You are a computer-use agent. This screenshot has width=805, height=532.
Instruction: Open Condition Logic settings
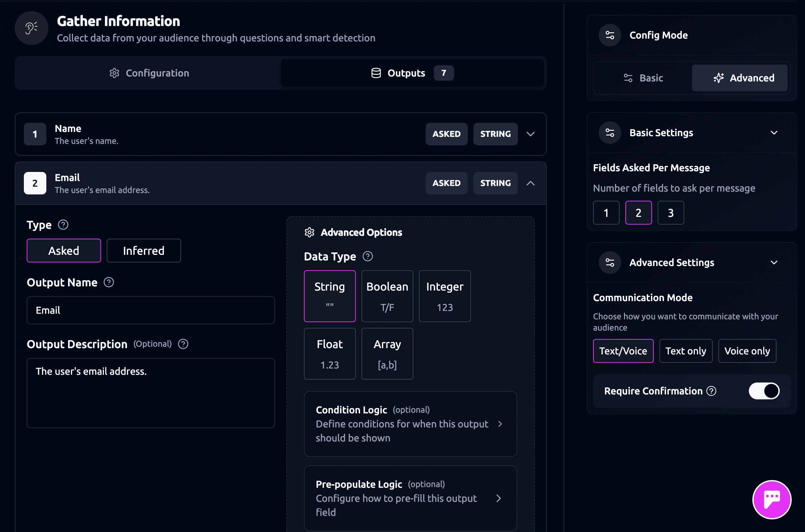click(x=410, y=424)
